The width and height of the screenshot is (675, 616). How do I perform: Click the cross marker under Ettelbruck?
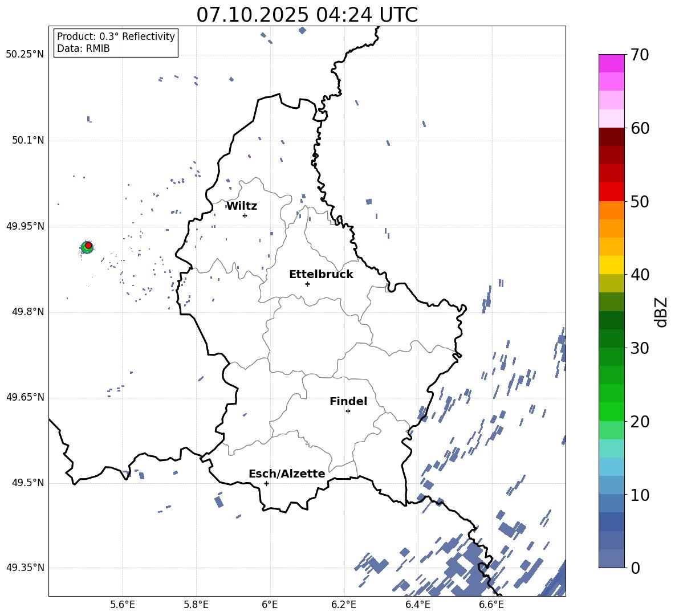coord(307,284)
